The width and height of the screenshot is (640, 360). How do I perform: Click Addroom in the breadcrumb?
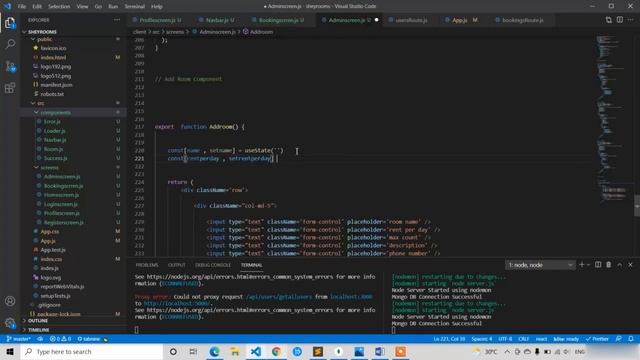261,31
